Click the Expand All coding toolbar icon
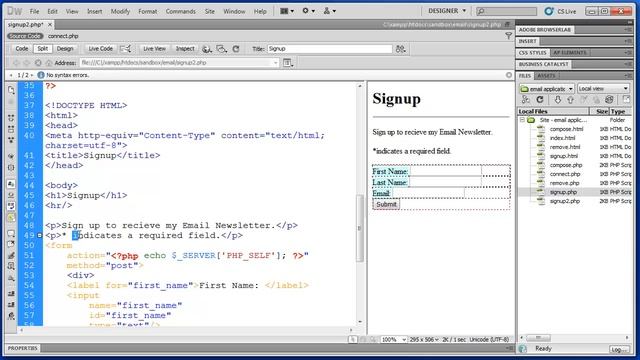The image size is (640, 360). pos(11,140)
